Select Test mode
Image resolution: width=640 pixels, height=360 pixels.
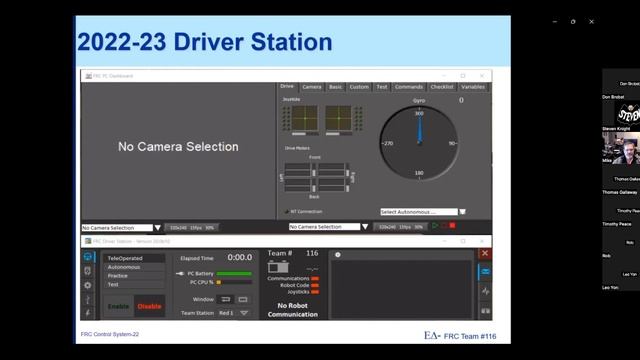pyautogui.click(x=134, y=284)
